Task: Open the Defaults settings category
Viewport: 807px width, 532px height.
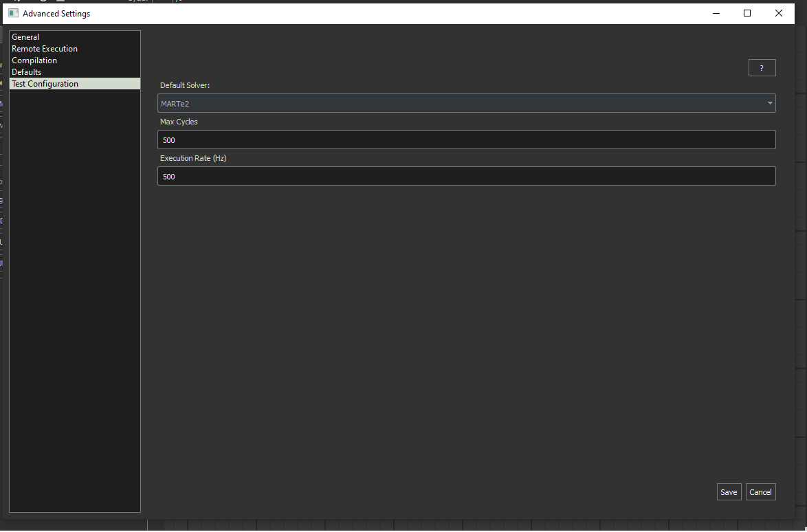Action: click(27, 72)
